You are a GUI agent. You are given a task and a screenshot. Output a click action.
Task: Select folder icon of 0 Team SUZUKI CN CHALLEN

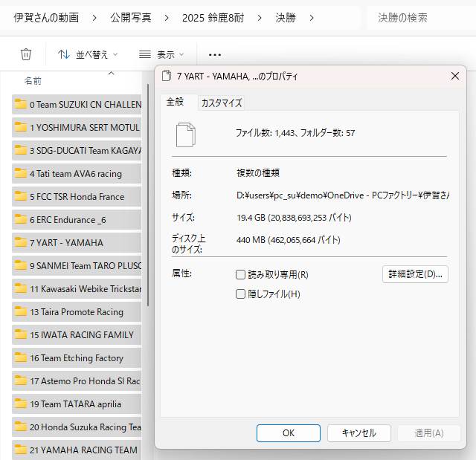21,104
